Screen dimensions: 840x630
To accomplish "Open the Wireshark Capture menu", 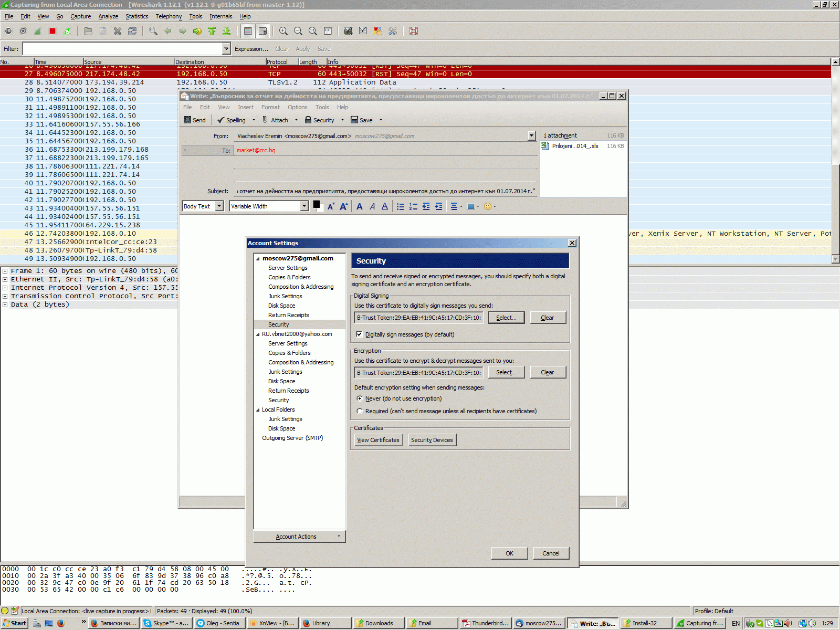I will click(x=81, y=16).
